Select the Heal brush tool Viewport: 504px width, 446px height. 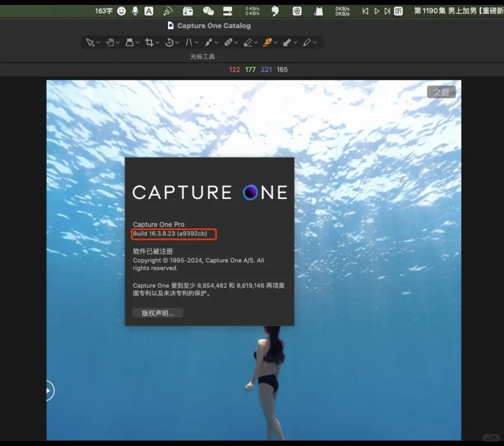(229, 42)
